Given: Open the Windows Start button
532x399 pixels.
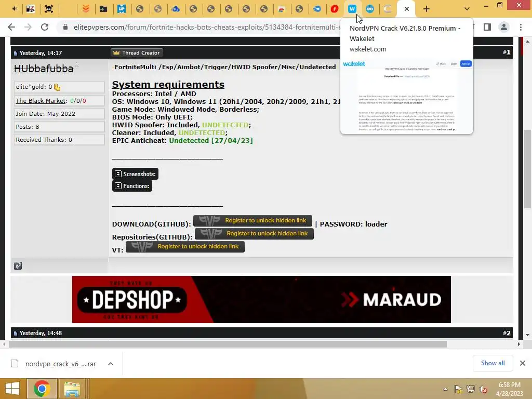Looking at the screenshot, I should point(12,389).
